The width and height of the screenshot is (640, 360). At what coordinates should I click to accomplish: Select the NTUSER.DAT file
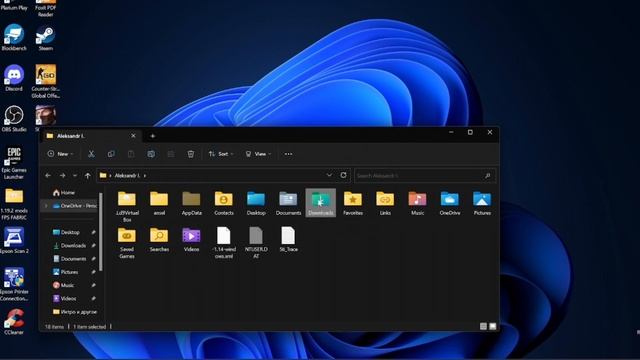click(256, 243)
